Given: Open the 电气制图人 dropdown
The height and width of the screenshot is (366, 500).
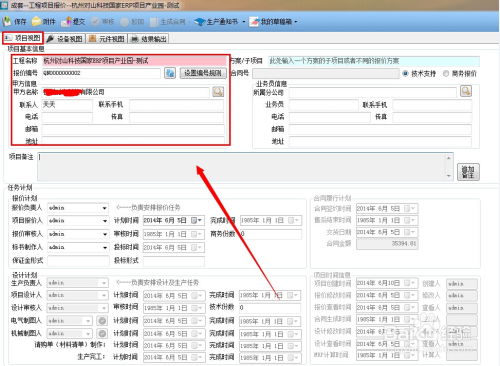Looking at the screenshot, I should pos(88,321).
